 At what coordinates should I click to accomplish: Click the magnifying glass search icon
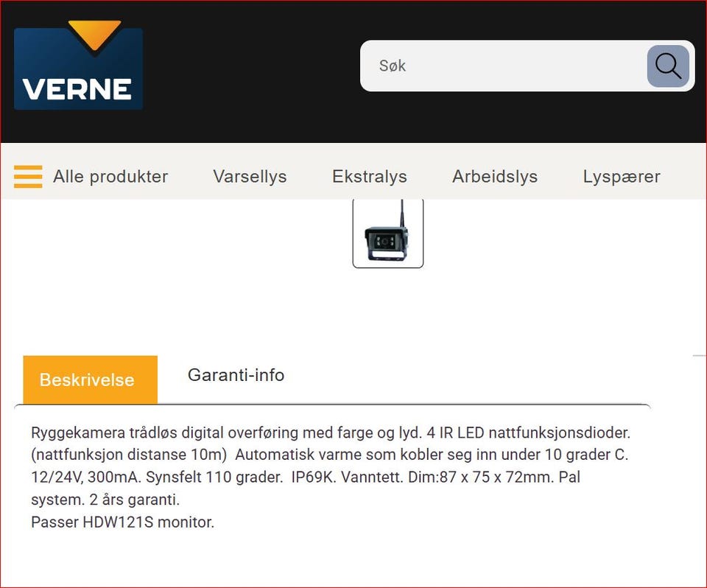(667, 66)
